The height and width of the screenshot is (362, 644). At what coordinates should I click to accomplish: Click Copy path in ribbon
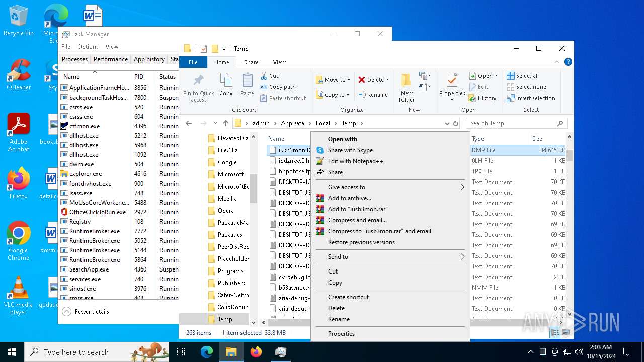(x=278, y=87)
